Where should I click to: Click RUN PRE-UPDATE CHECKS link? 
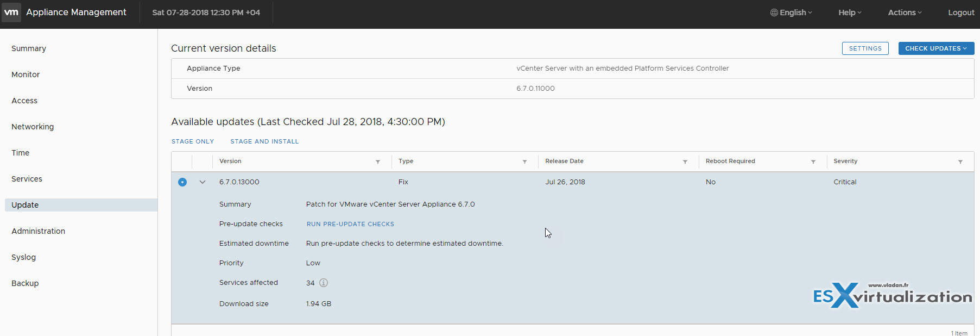[350, 224]
